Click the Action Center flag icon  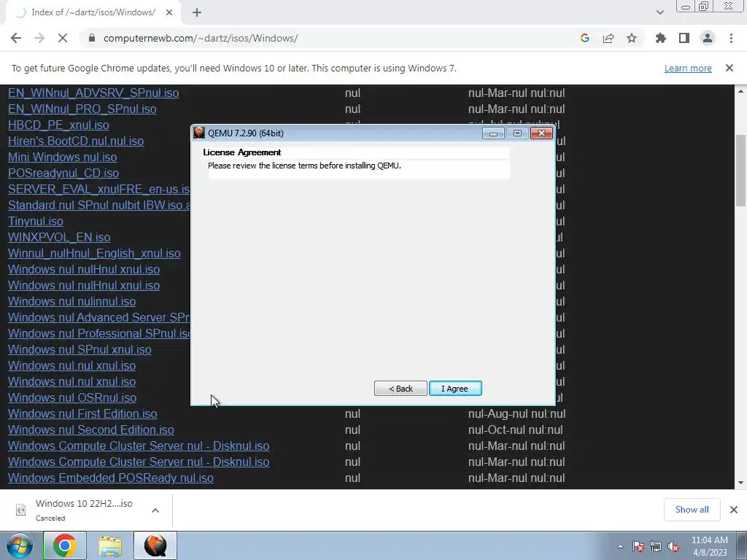click(x=638, y=546)
